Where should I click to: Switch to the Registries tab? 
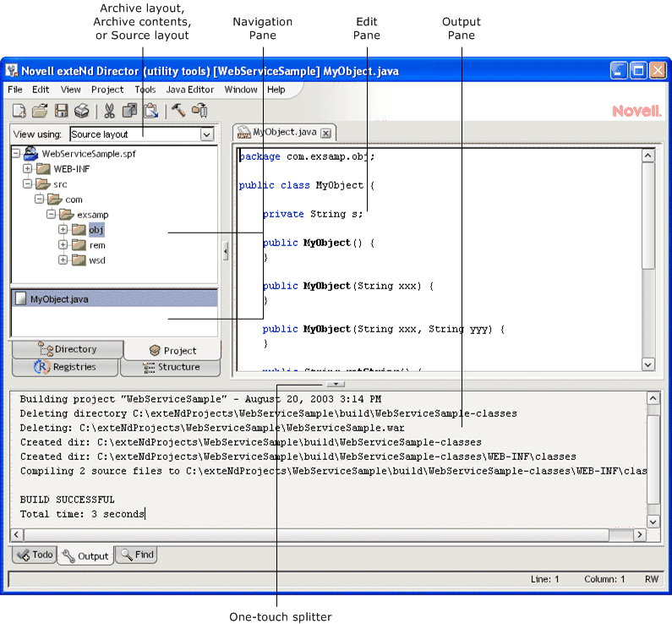coord(65,367)
